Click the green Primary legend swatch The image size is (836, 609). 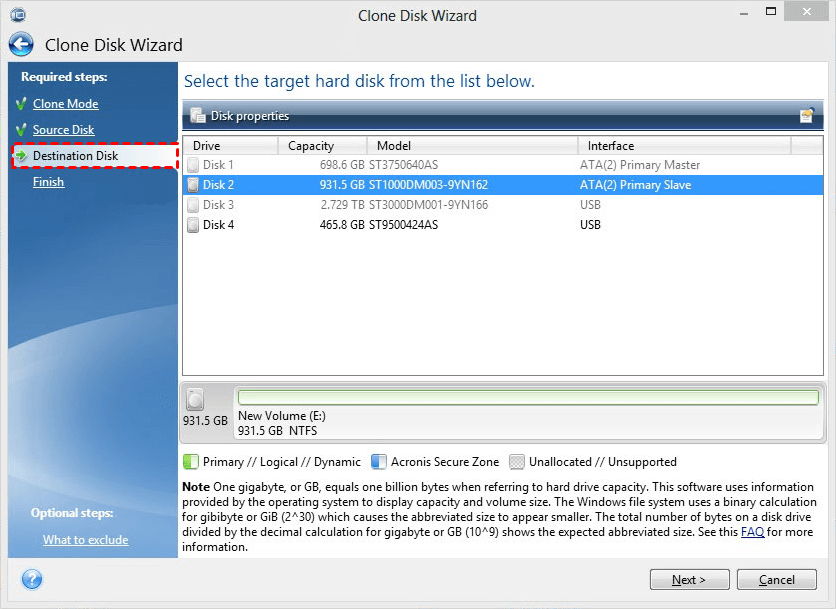point(190,462)
